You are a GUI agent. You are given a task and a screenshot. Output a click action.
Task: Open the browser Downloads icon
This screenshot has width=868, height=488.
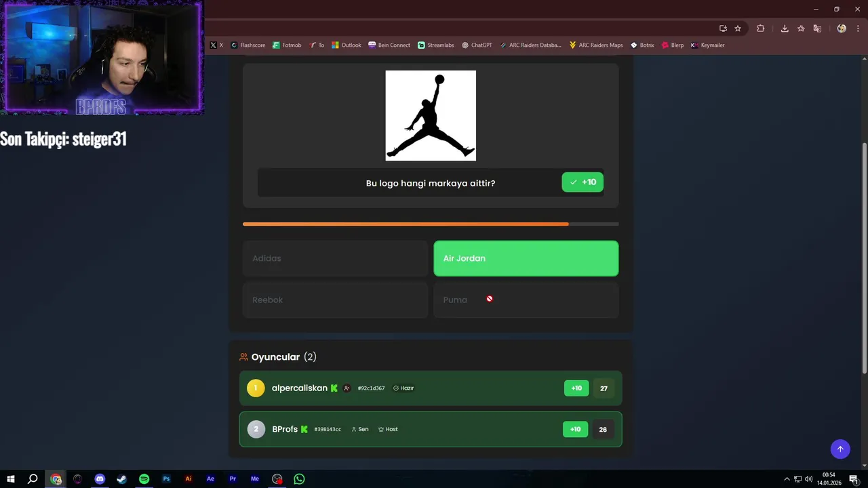(785, 28)
